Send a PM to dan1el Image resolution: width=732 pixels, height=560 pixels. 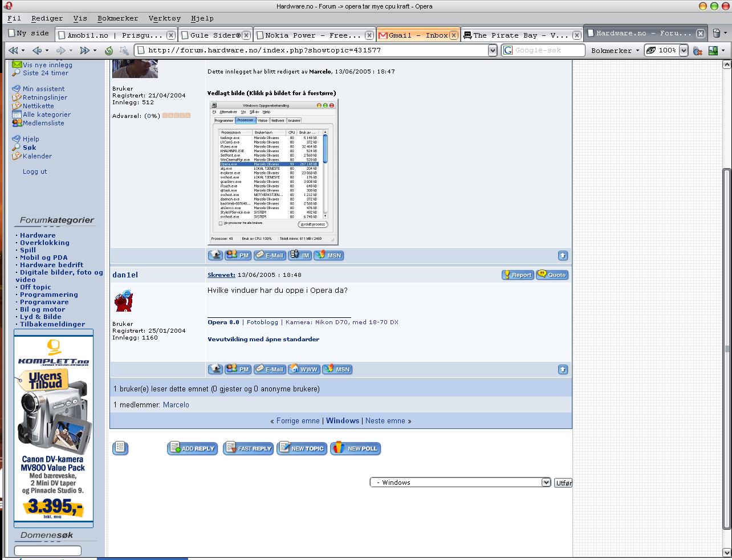tap(238, 369)
